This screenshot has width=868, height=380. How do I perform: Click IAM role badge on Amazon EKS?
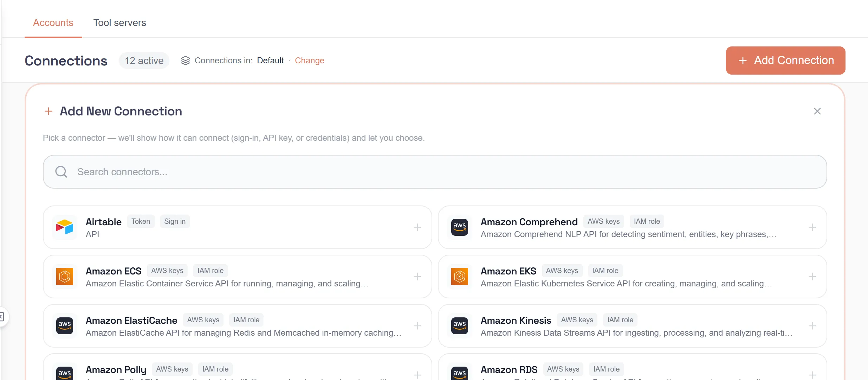605,271
